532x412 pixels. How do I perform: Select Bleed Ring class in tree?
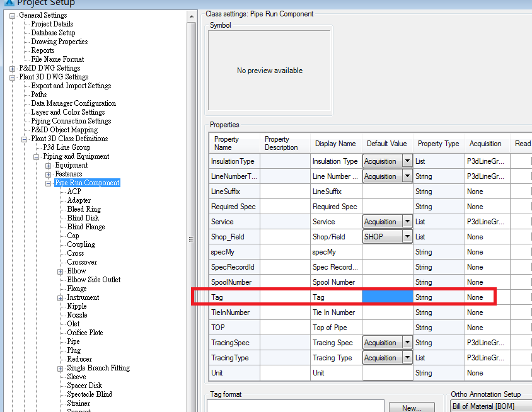coord(84,209)
